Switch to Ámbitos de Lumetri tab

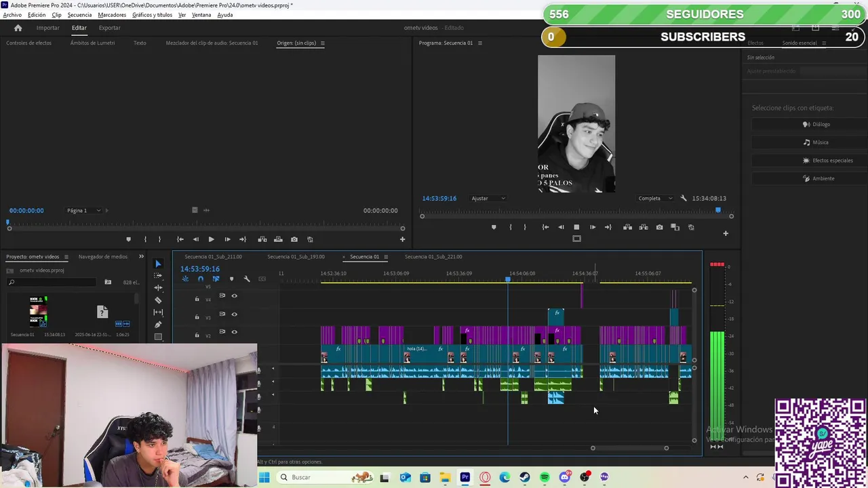coord(92,43)
